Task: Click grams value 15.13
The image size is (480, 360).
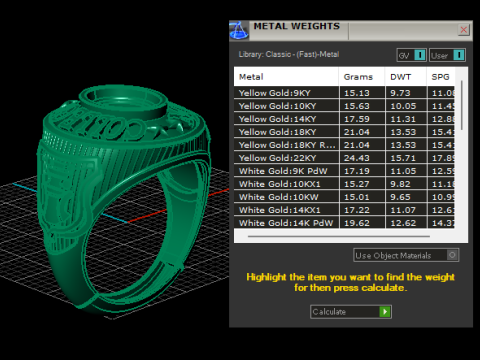Action: coord(357,93)
